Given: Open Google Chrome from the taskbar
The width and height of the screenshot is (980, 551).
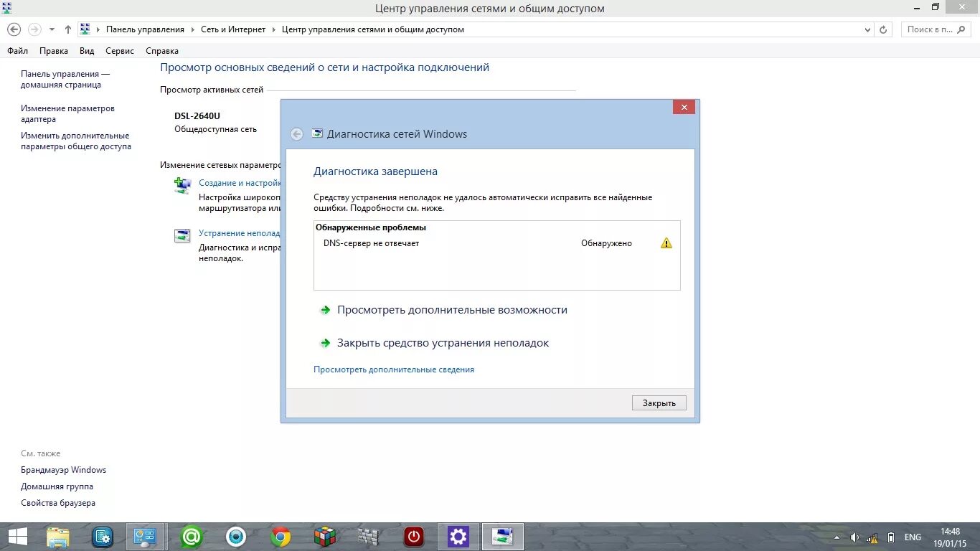Looking at the screenshot, I should (281, 537).
